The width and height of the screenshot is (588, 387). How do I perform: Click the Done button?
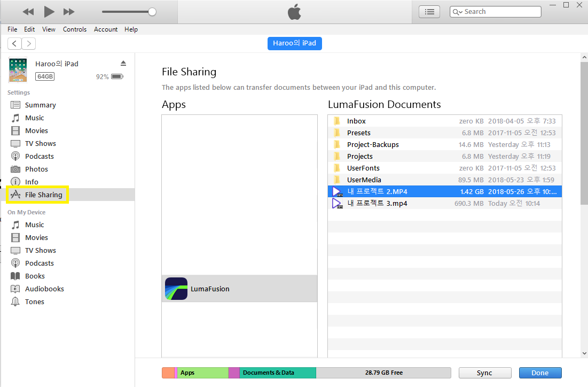point(540,373)
